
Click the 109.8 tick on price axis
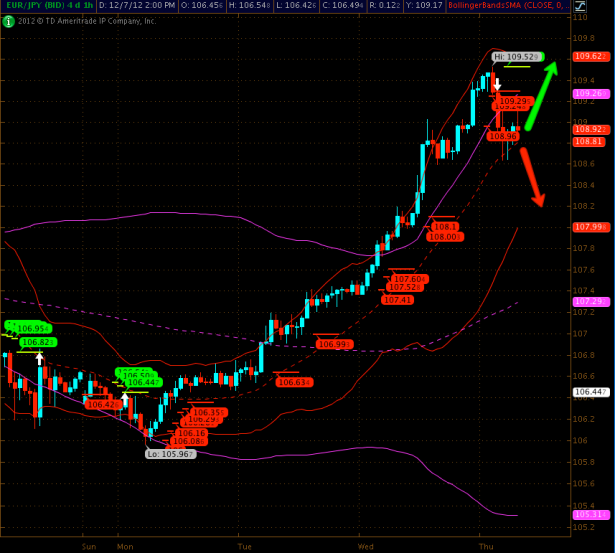(x=584, y=38)
